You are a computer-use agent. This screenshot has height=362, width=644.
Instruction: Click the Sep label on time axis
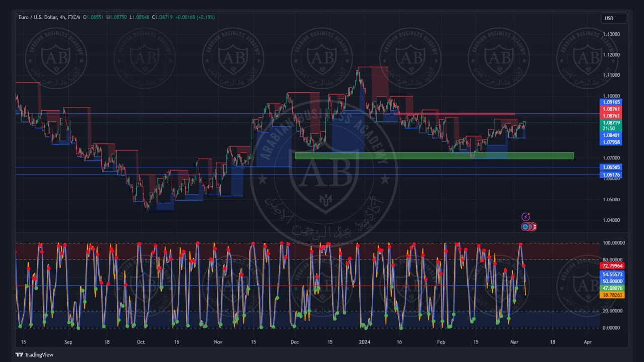[x=68, y=342]
